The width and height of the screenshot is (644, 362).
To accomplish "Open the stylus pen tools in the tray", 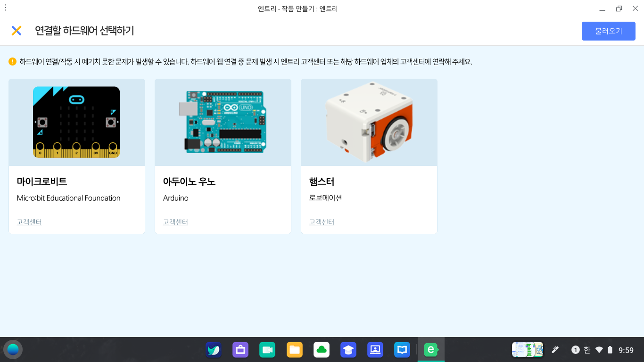I will tap(555, 350).
